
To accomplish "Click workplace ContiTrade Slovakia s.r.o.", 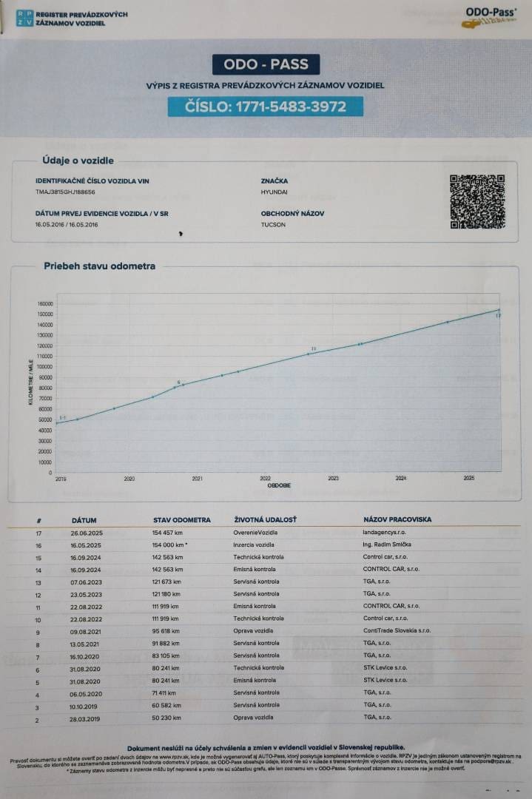I will point(397,630).
